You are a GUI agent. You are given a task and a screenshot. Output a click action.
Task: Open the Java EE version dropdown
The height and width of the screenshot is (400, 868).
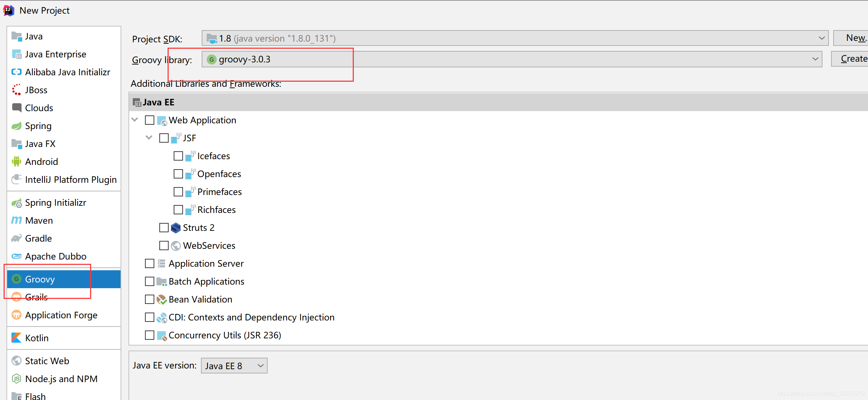(234, 366)
